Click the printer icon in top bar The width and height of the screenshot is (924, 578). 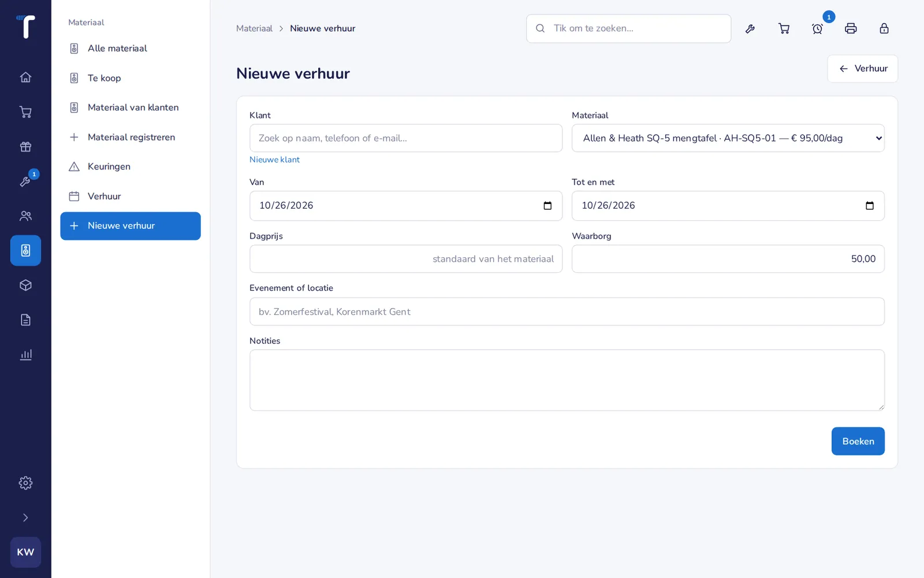click(851, 28)
